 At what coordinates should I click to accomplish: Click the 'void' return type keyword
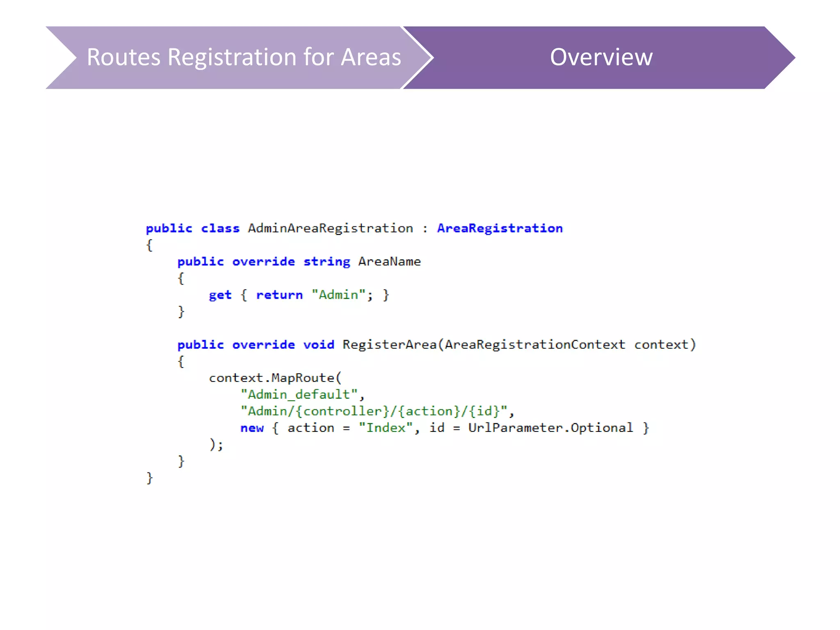[319, 345]
